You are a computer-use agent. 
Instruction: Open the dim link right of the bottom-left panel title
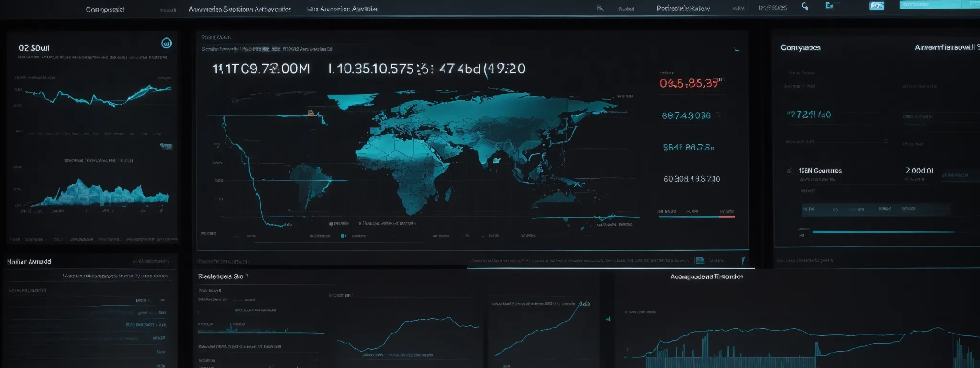(x=150, y=261)
